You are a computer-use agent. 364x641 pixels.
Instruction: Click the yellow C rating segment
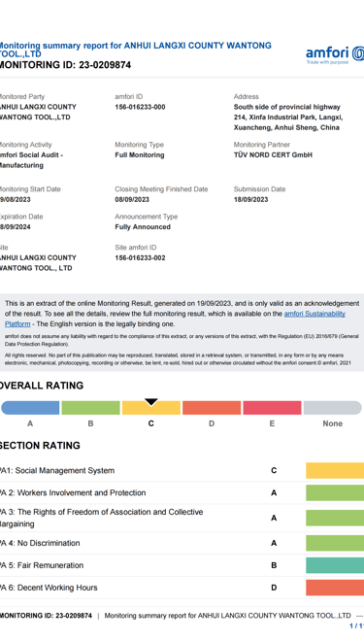151,408
